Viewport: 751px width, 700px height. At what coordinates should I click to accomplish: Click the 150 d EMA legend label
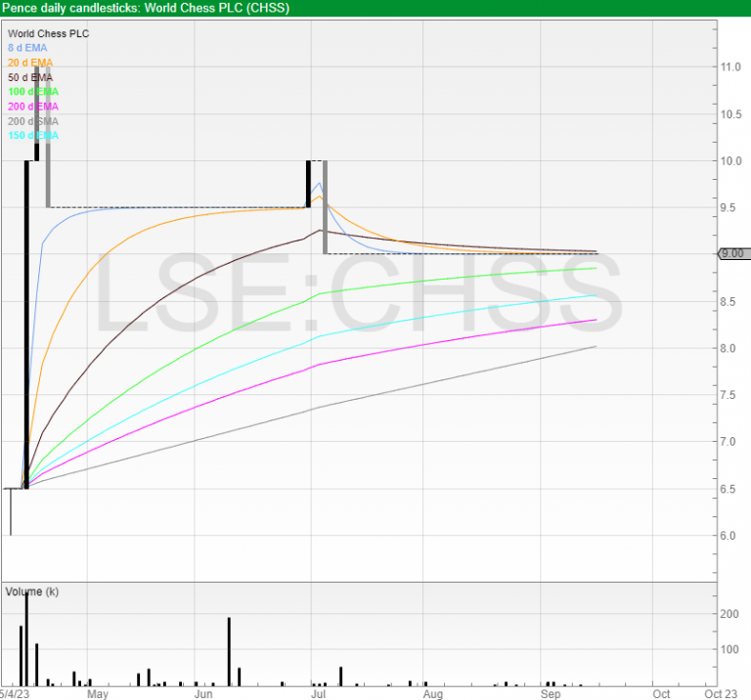[x=32, y=136]
